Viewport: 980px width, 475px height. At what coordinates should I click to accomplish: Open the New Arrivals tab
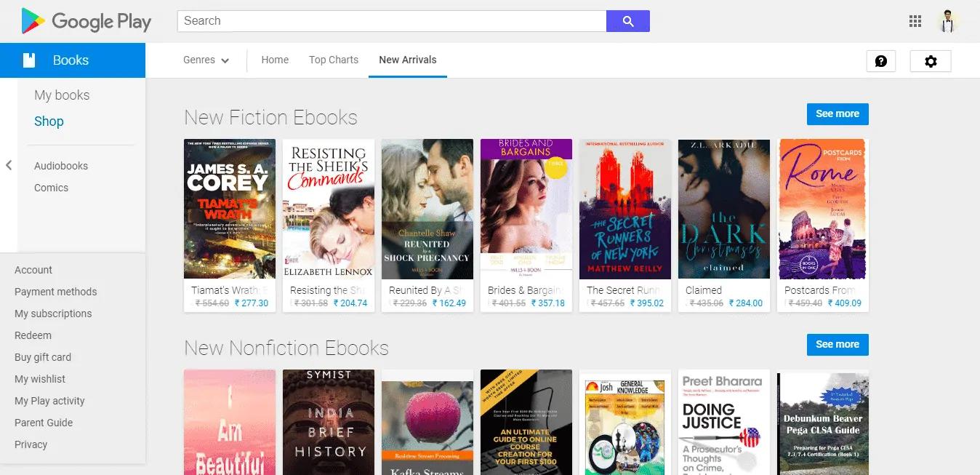[407, 60]
